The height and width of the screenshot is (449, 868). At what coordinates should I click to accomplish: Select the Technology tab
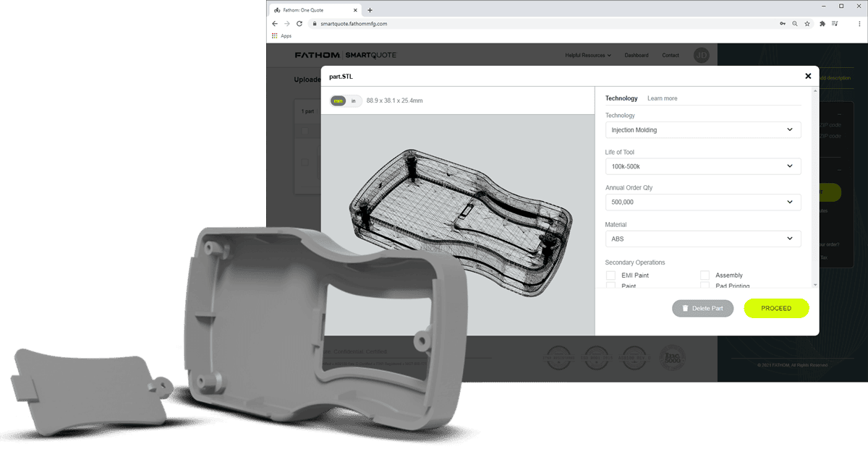click(621, 98)
